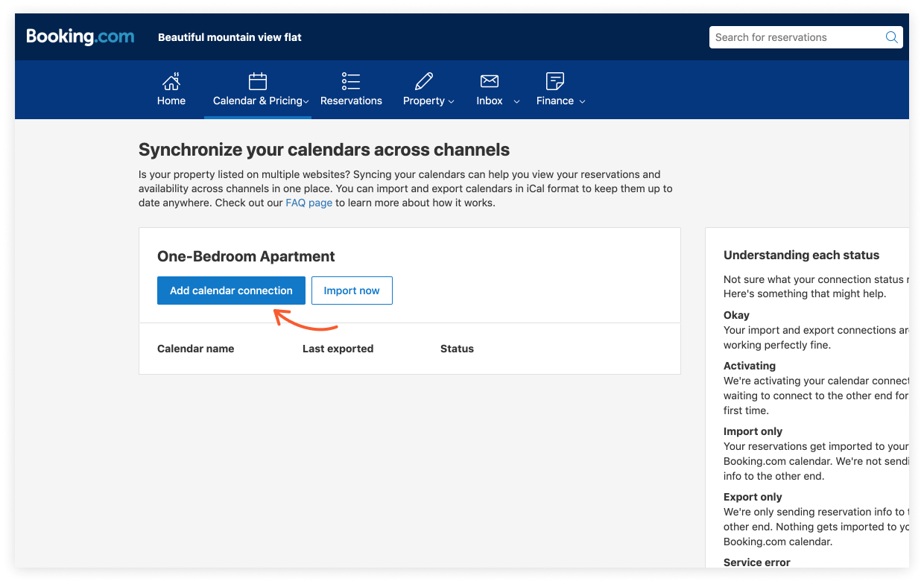This screenshot has height=584, width=924.
Task: Click the Property pencil icon
Action: (424, 80)
